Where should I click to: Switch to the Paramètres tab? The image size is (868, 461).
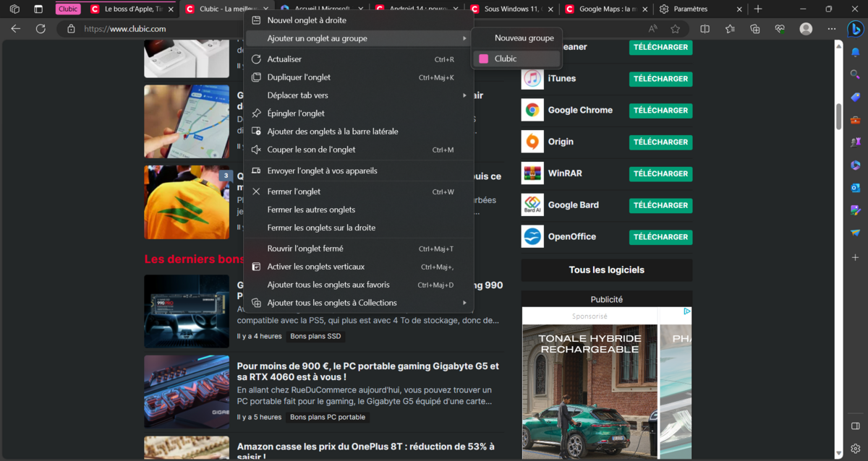tap(699, 9)
